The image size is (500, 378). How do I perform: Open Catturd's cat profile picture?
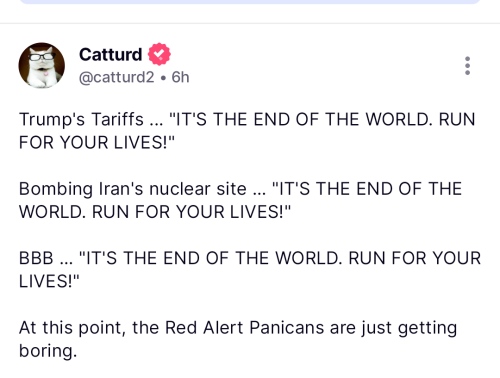point(42,65)
